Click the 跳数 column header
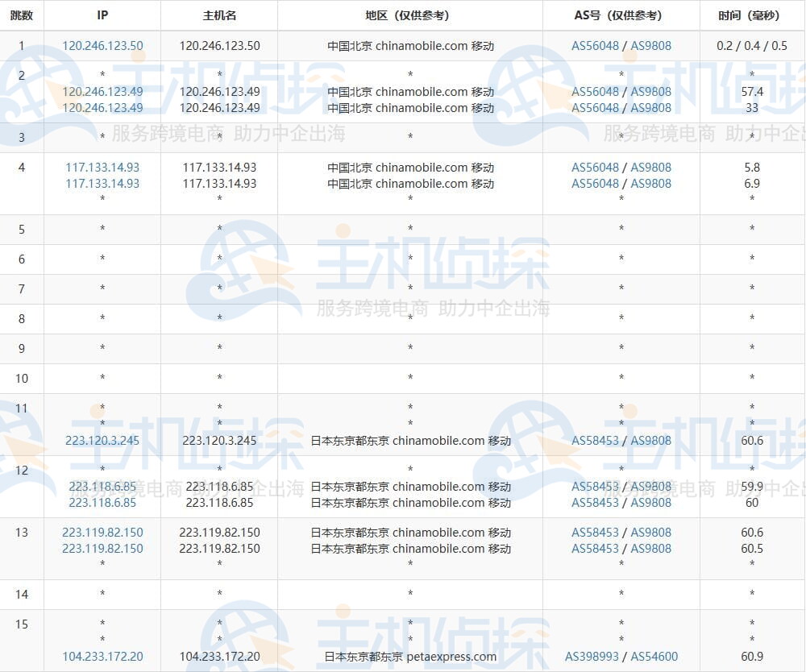This screenshot has height=672, width=806. tap(22, 15)
